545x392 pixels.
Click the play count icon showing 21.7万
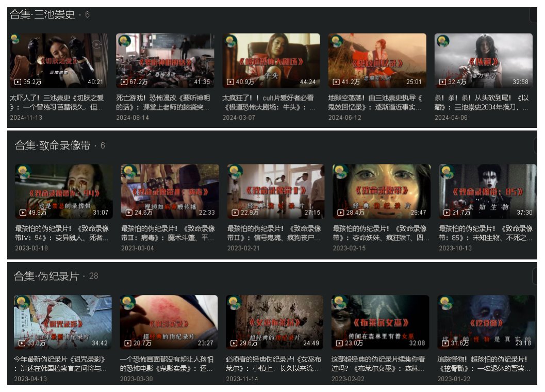click(x=447, y=213)
